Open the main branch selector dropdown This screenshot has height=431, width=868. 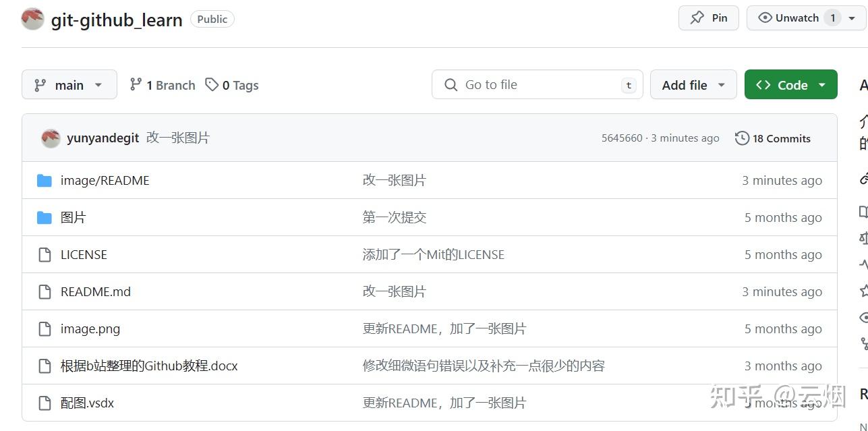(69, 85)
